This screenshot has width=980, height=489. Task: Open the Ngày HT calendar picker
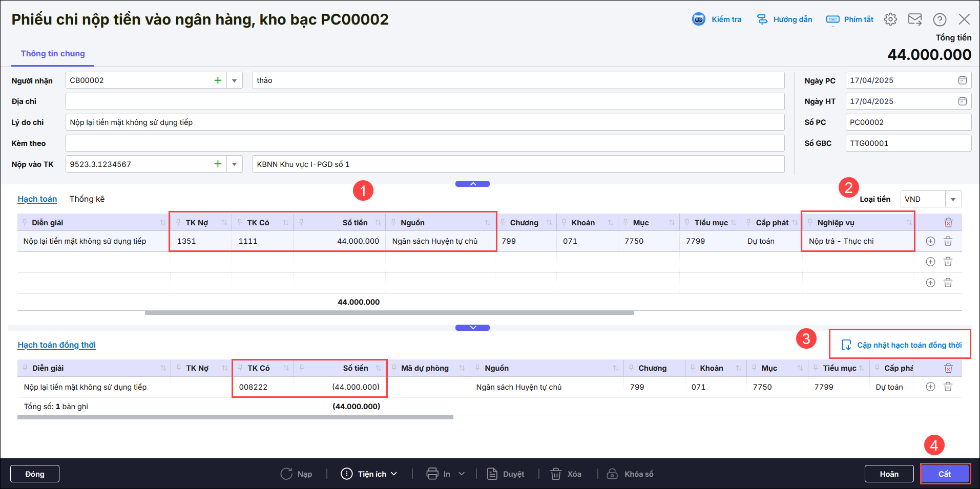[x=962, y=101]
